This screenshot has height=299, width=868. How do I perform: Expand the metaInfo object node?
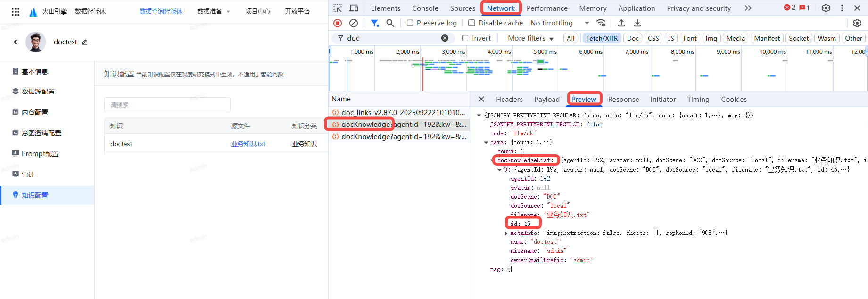506,233
